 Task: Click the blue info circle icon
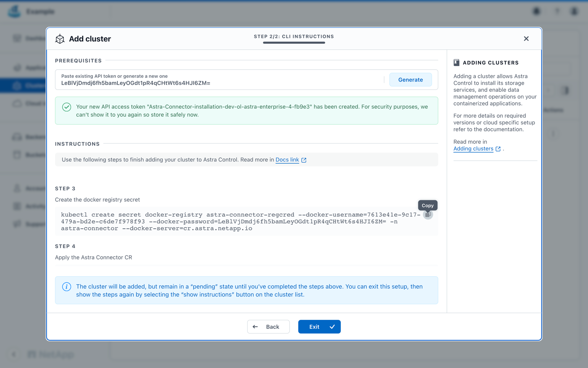[x=66, y=287]
